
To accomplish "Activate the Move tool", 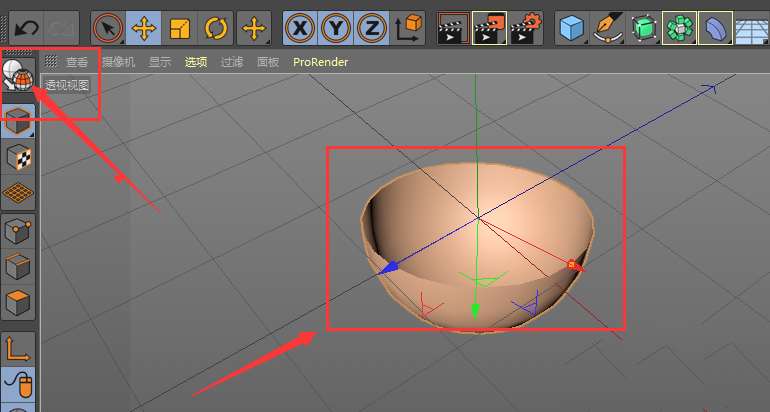I will click(143, 28).
